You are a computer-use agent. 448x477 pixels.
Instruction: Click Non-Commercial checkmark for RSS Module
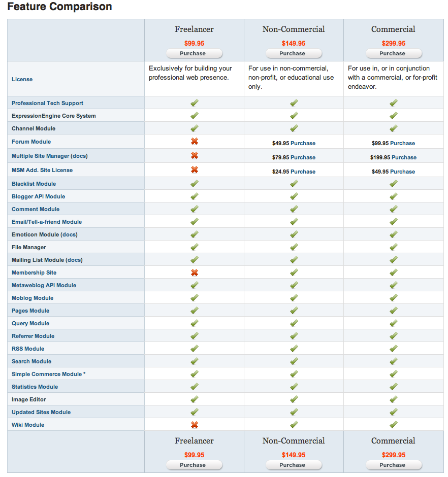coord(294,349)
